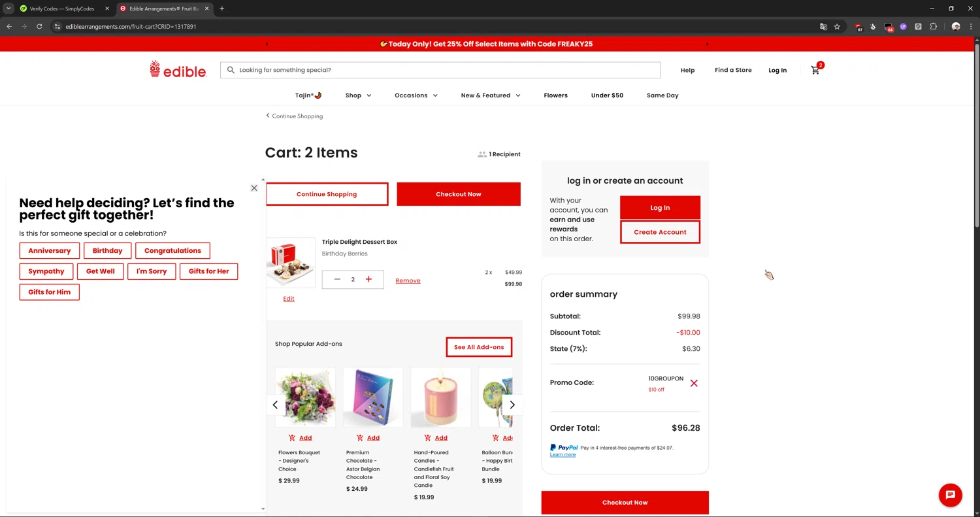Select the Get Well occasion

click(101, 271)
